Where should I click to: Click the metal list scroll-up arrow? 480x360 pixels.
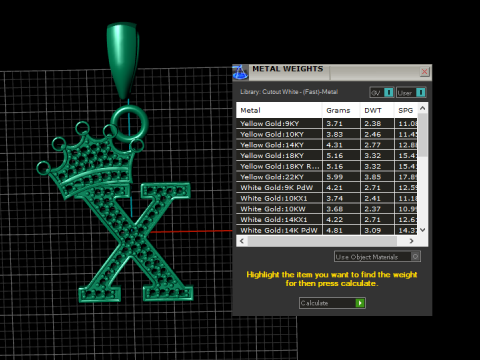(423, 108)
